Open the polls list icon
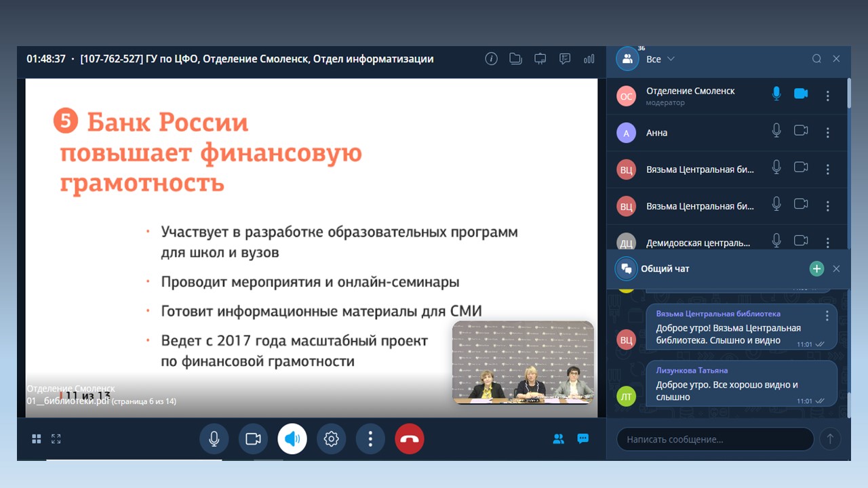This screenshot has height=488, width=868. [x=564, y=59]
